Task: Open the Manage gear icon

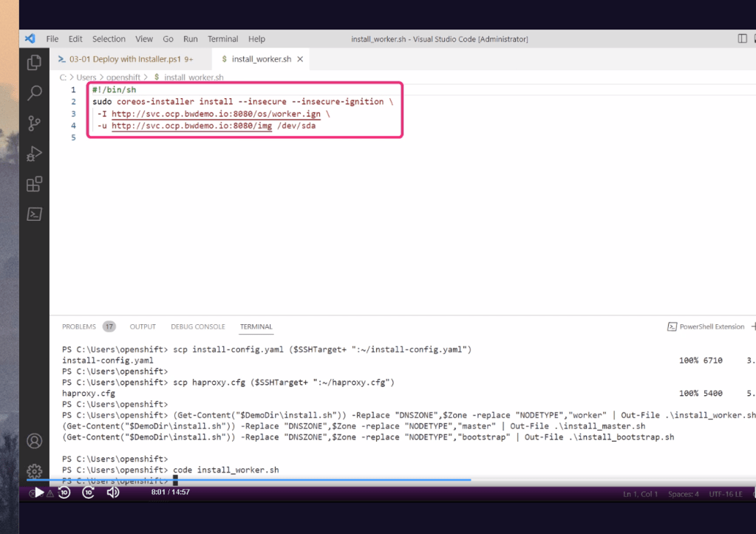Action: coord(34,471)
